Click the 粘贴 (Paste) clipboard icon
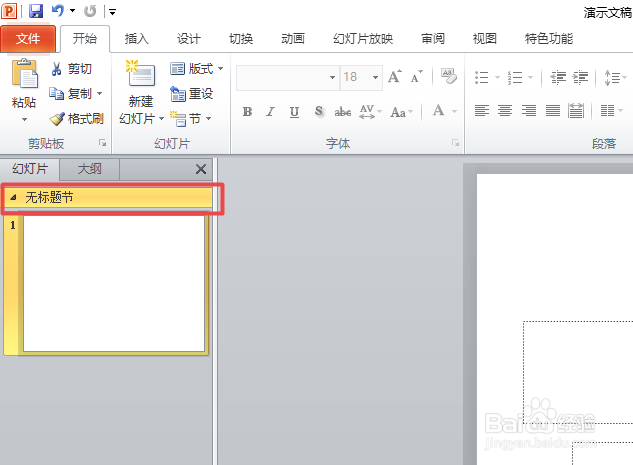 click(x=25, y=73)
